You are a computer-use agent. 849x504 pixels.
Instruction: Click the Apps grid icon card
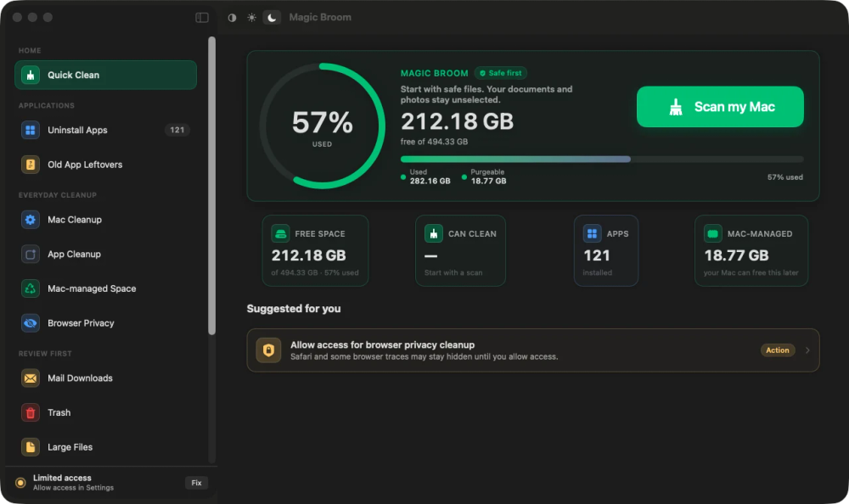point(592,234)
